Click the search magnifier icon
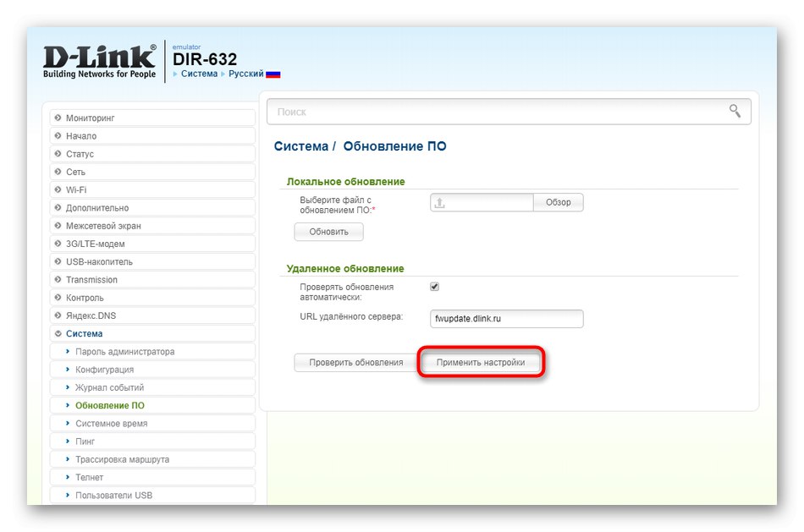This screenshot has height=532, width=804. click(735, 111)
